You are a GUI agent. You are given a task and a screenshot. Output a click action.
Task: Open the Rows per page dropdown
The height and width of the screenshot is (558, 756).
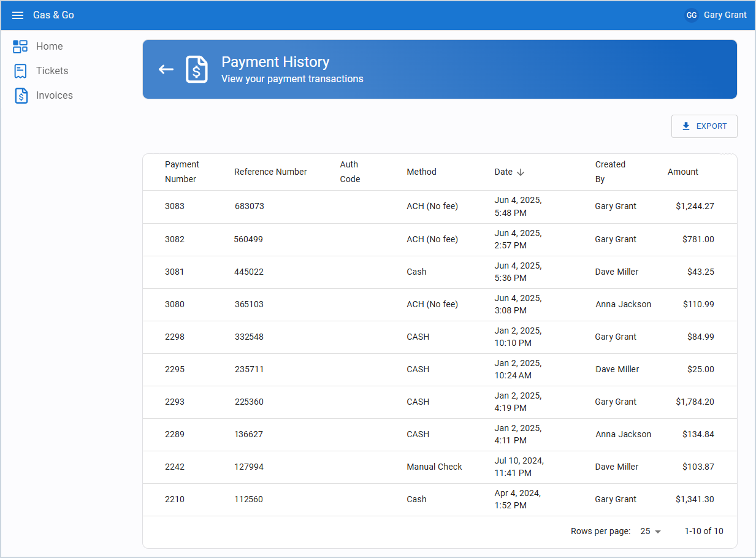650,531
